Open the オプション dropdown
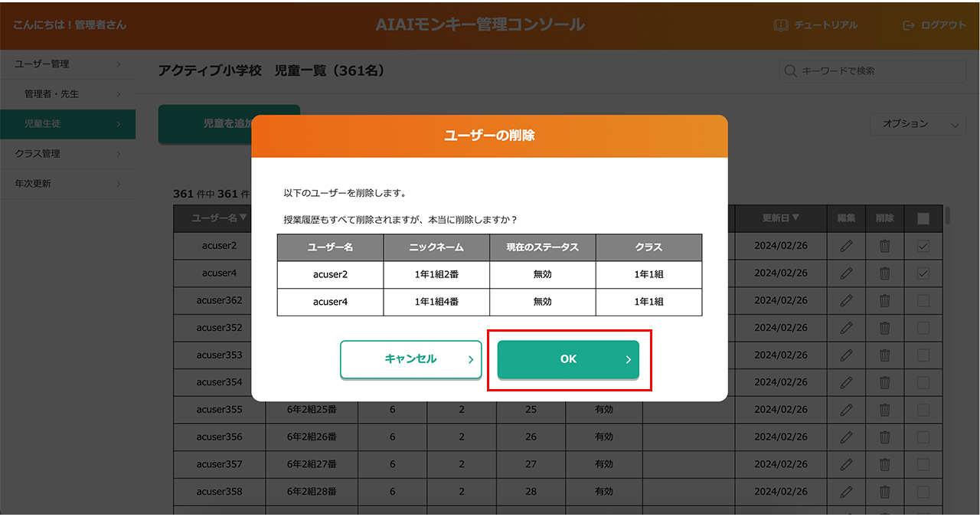Viewport: 980px width, 517px height. pyautogui.click(x=917, y=124)
